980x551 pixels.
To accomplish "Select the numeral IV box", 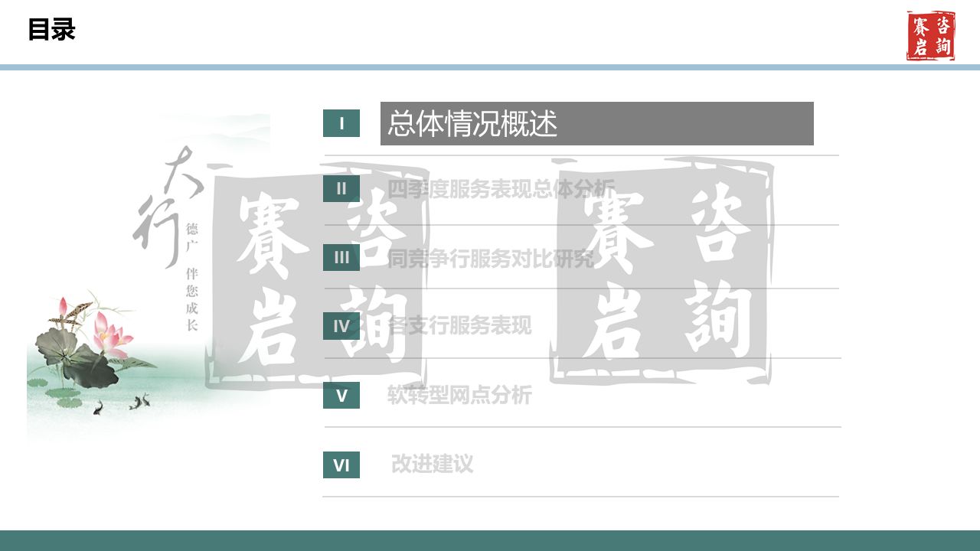I will (341, 327).
